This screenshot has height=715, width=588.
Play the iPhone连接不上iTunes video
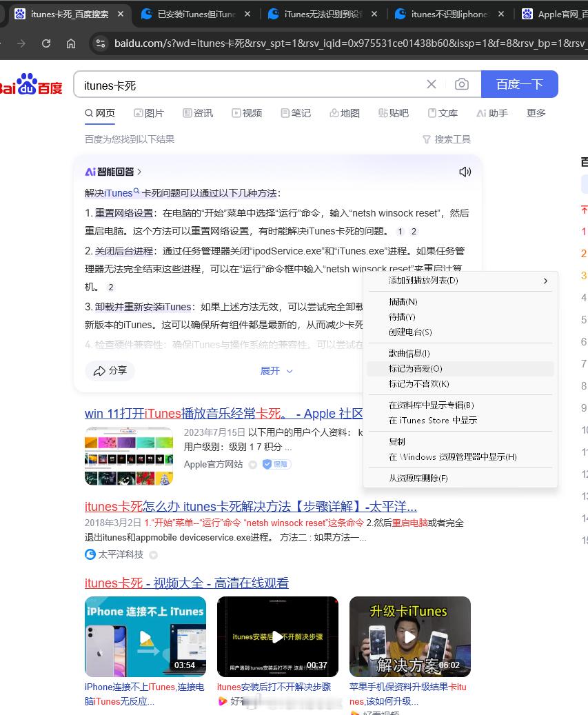(145, 636)
